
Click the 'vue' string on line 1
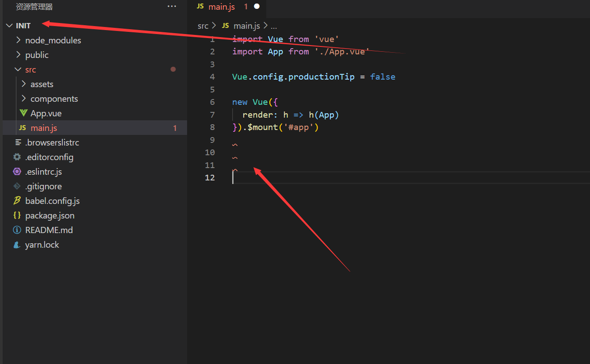pyautogui.click(x=327, y=39)
